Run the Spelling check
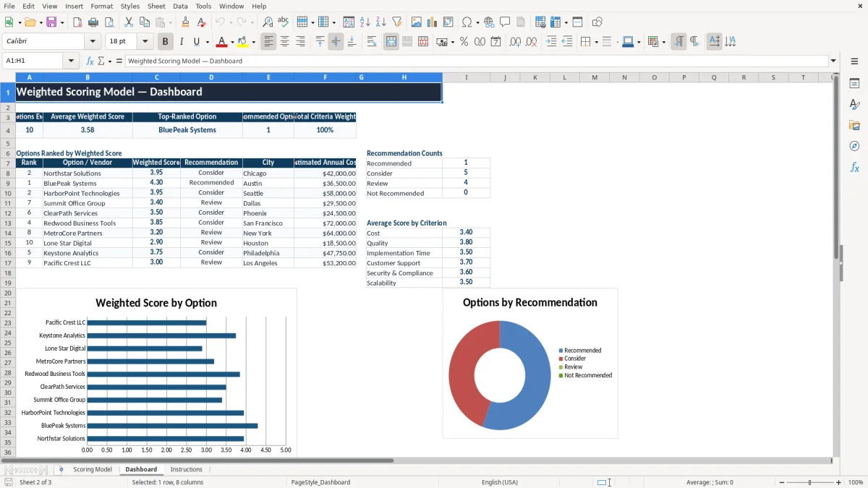This screenshot has height=488, width=868. pos(284,22)
